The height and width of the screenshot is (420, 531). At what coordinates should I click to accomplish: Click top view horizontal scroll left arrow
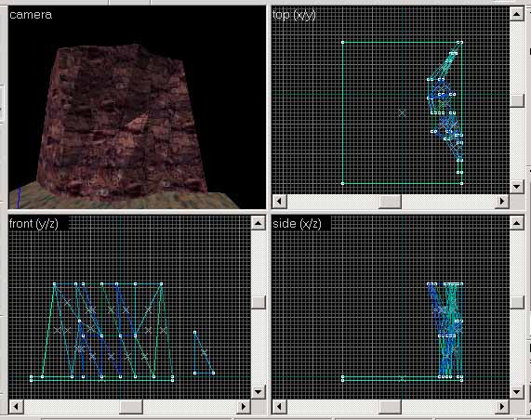(x=279, y=201)
